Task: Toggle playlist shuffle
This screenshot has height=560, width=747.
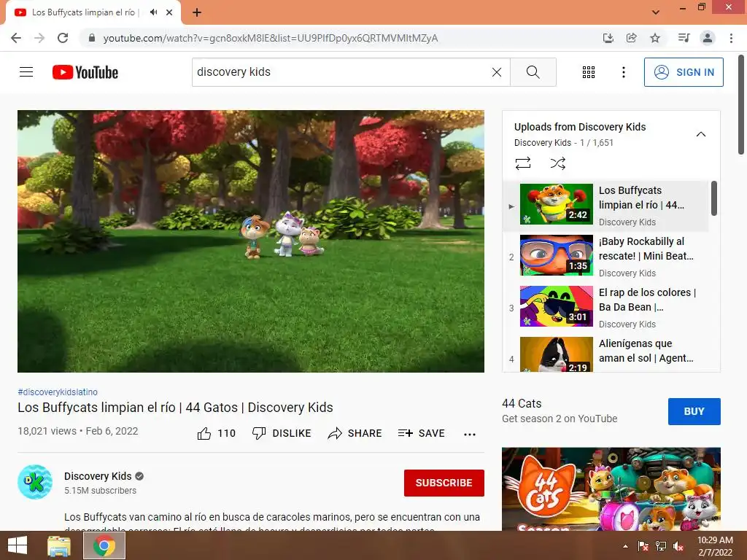Action: click(557, 163)
